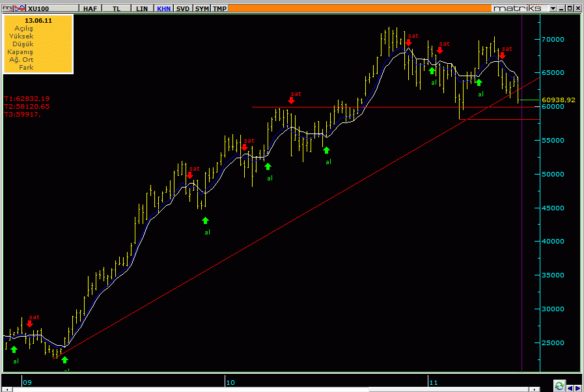Open the HAF period selector
584x392 pixels.
pos(90,8)
